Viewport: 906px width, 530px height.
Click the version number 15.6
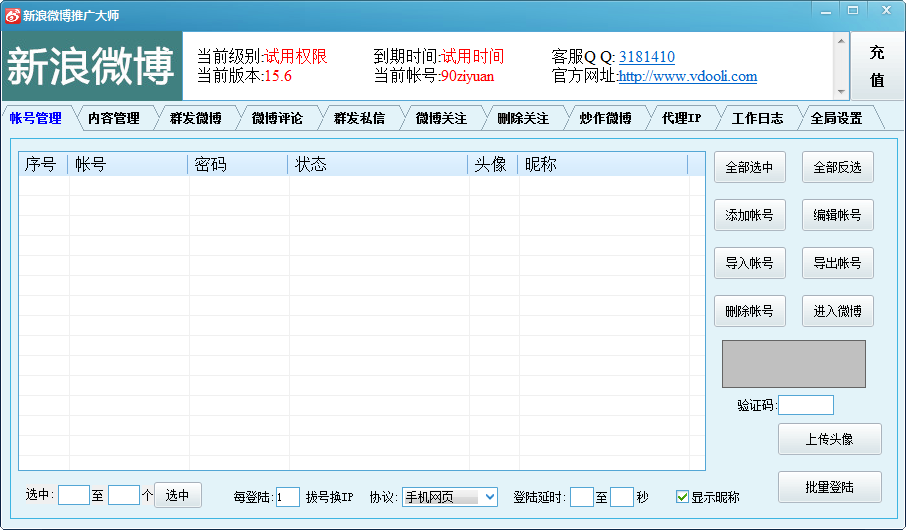[x=278, y=76]
